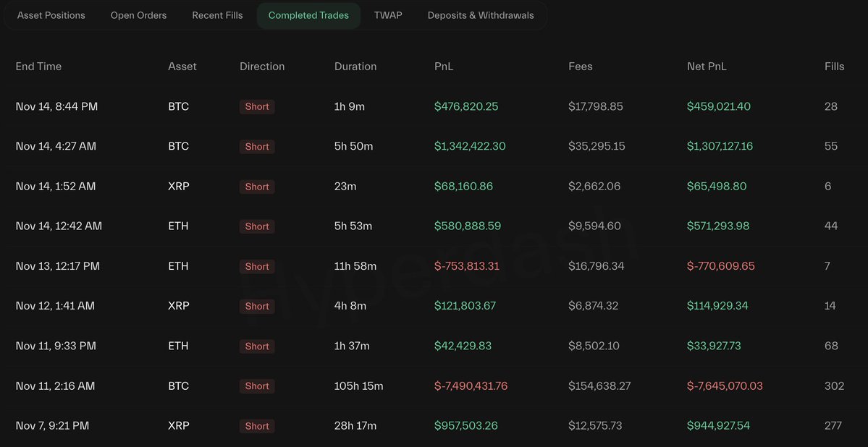868x447 pixels.
Task: Open the Open Orders tab
Action: point(138,15)
